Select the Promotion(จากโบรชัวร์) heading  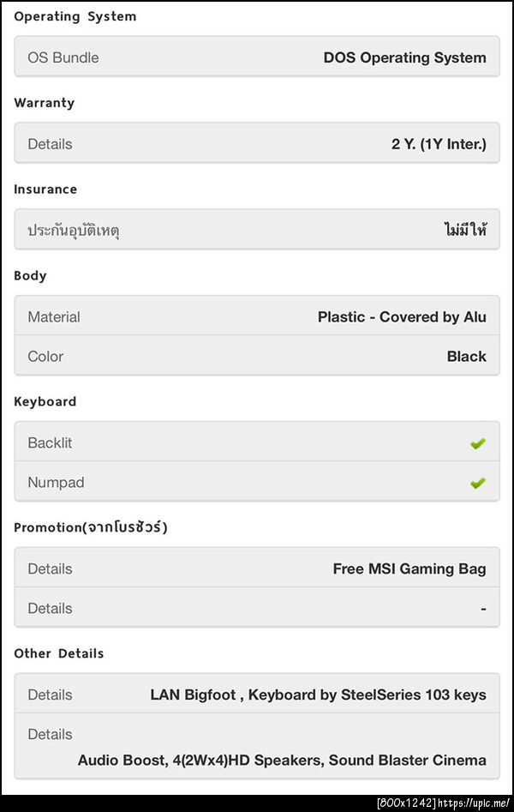click(x=91, y=527)
